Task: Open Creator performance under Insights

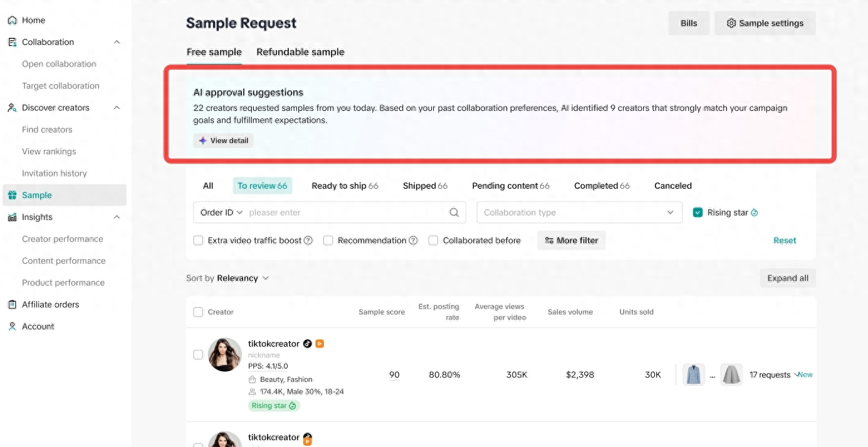Action: pyautogui.click(x=63, y=239)
